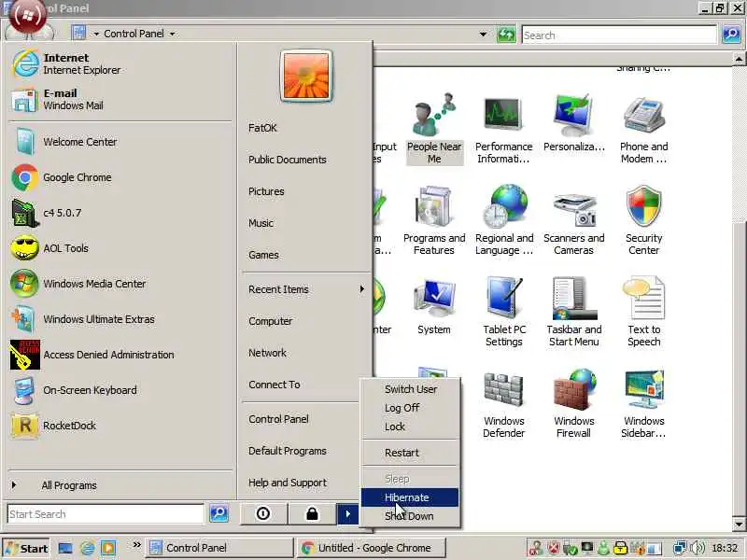The image size is (747, 560).
Task: Open Security Center
Action: pyautogui.click(x=643, y=220)
